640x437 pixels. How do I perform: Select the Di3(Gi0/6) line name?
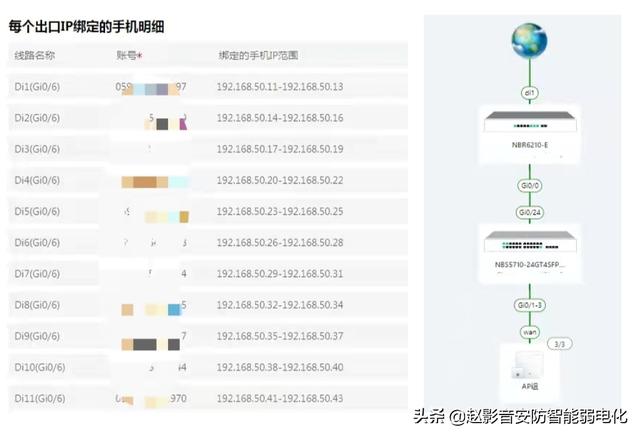tap(37, 149)
